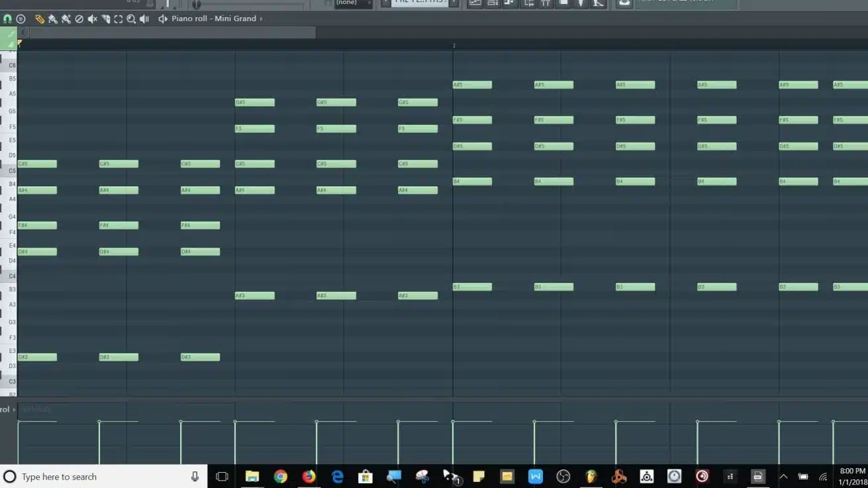Select the Delete tool
This screenshot has width=868, height=488.
pos(79,19)
